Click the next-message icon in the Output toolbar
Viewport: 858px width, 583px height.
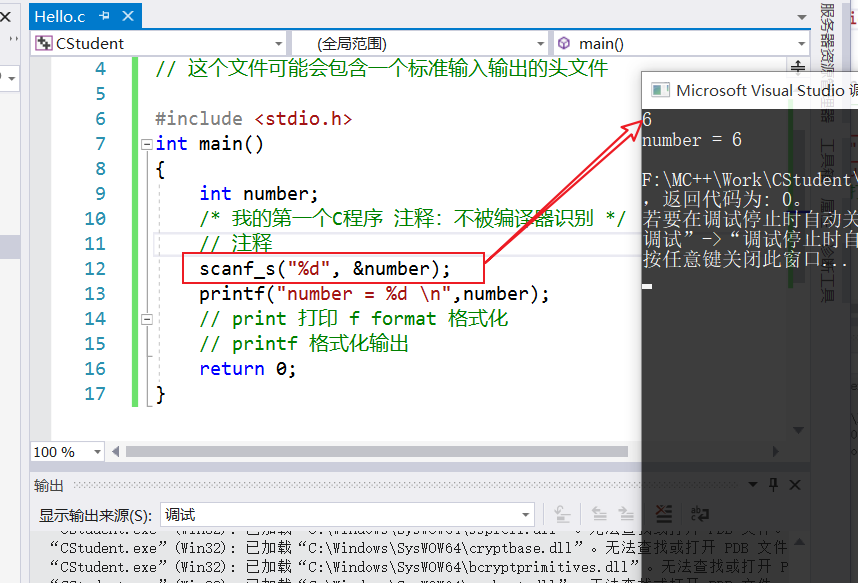(624, 512)
